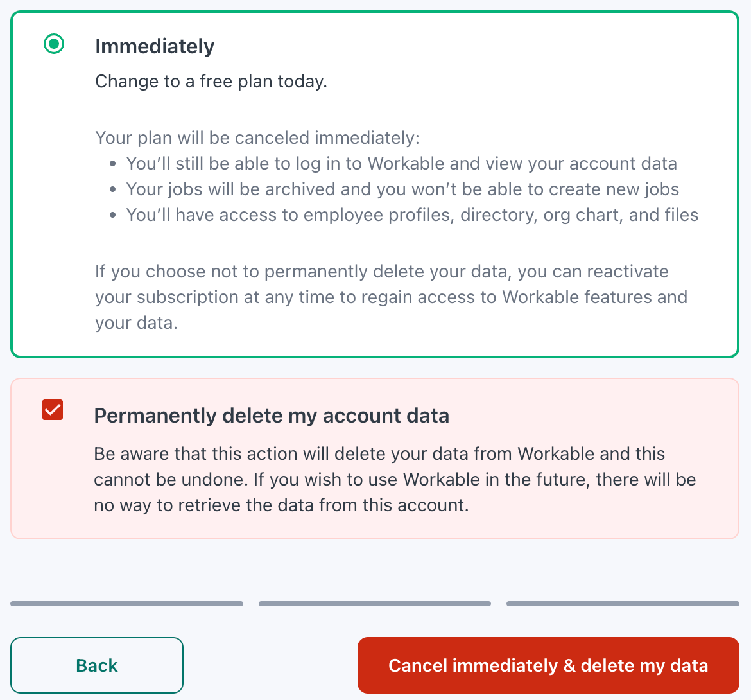Click the middle progress step bar
751x700 pixels.
[x=375, y=604]
